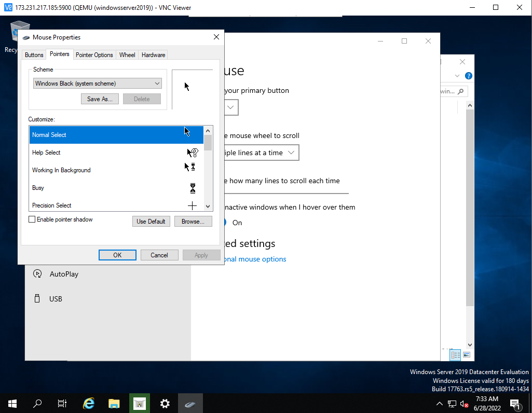Switch to large icons view in Explorer
Viewport: 532px width, 413px height.
467,355
